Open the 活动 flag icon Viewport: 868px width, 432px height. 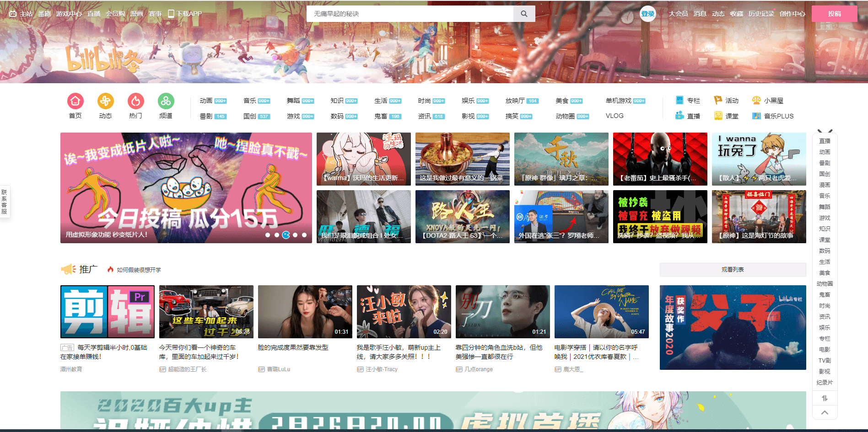click(718, 100)
